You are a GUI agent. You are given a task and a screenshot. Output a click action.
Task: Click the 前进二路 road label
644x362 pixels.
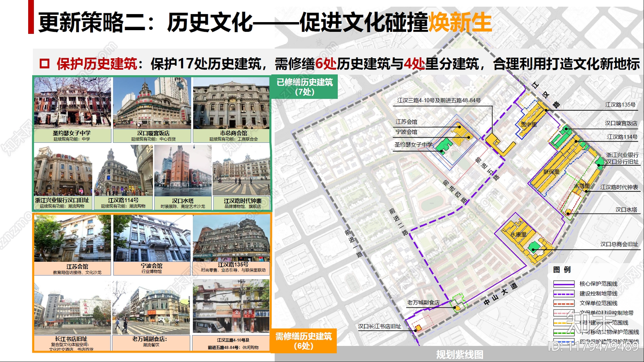(x=398, y=222)
